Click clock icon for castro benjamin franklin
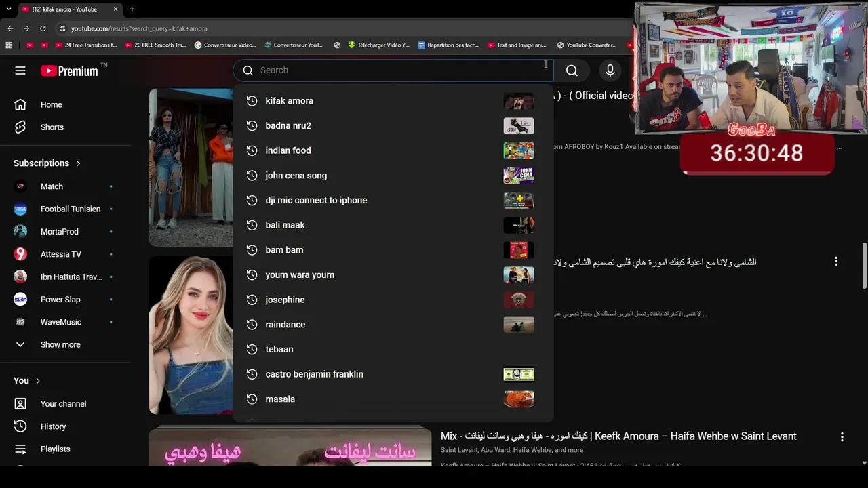868x488 pixels. click(x=252, y=374)
